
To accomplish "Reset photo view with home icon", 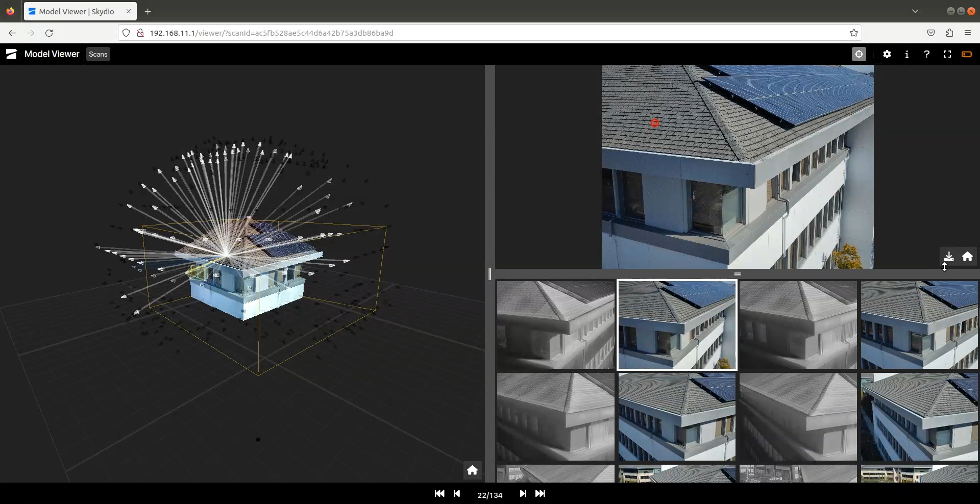I will pos(968,256).
